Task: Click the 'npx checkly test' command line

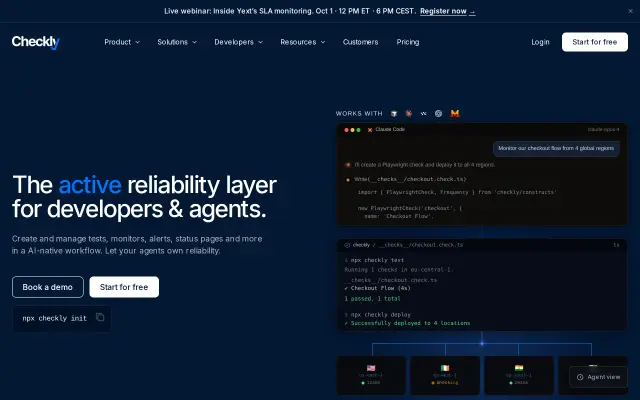Action: [x=374, y=260]
